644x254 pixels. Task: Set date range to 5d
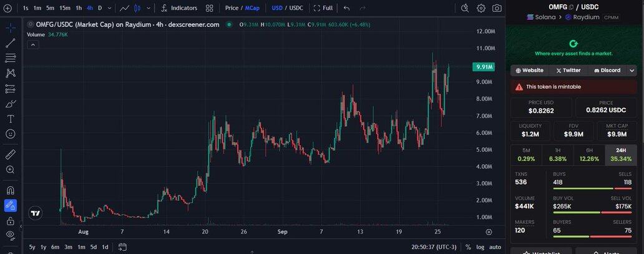click(x=94, y=247)
